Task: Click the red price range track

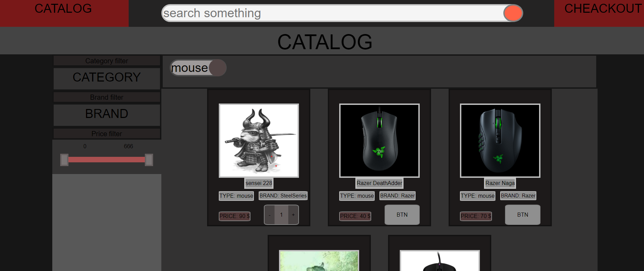Action: coord(107,160)
